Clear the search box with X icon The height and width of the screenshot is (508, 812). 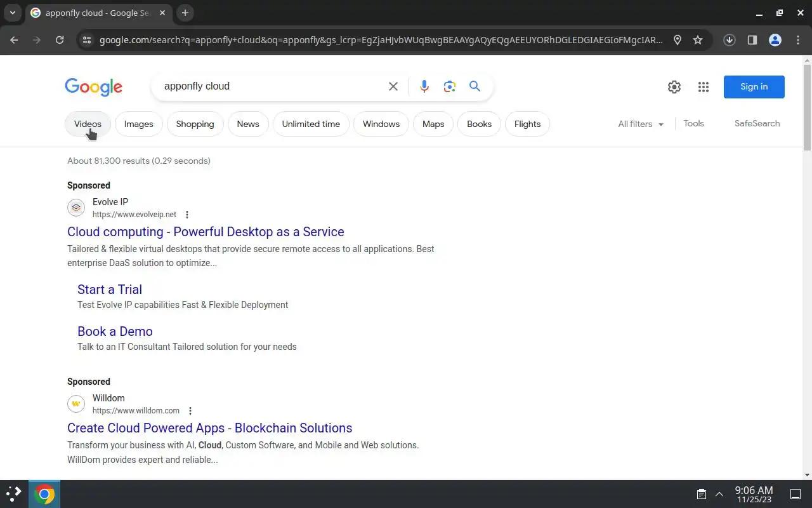pyautogui.click(x=393, y=86)
